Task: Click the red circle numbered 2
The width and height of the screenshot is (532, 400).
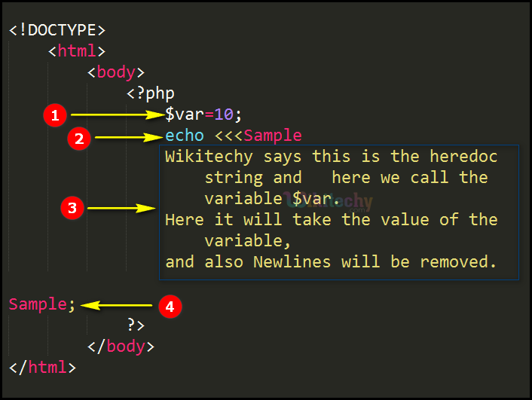Action: 78,138
